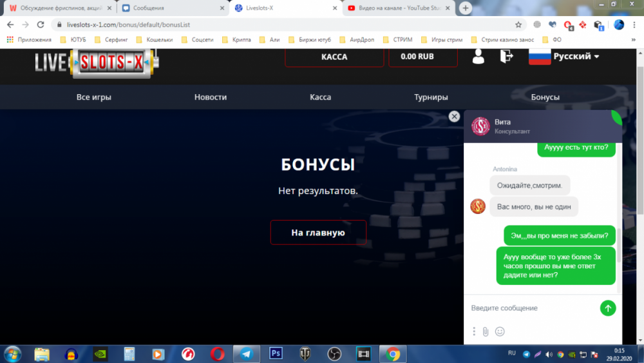The height and width of the screenshot is (363, 644).
Task: Click the red extension icon with badge
Action: (568, 25)
